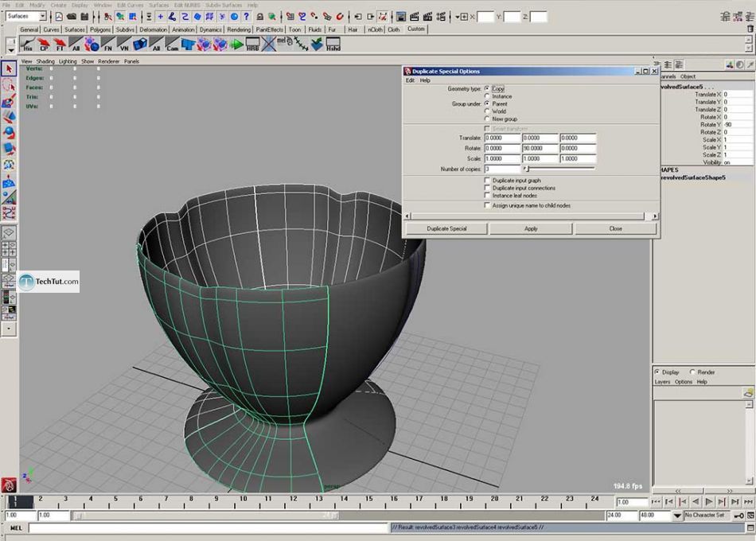
Task: Open character set dropdown arrow
Action: (x=677, y=516)
